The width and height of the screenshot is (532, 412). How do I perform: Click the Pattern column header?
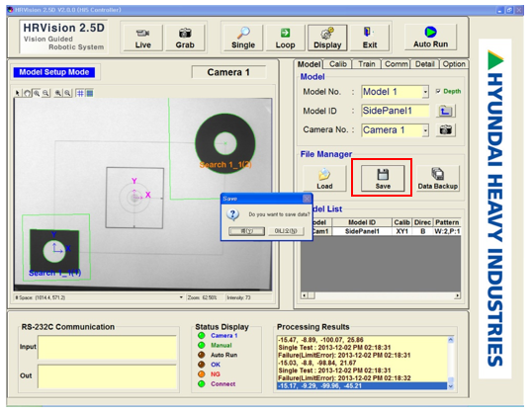point(447,222)
